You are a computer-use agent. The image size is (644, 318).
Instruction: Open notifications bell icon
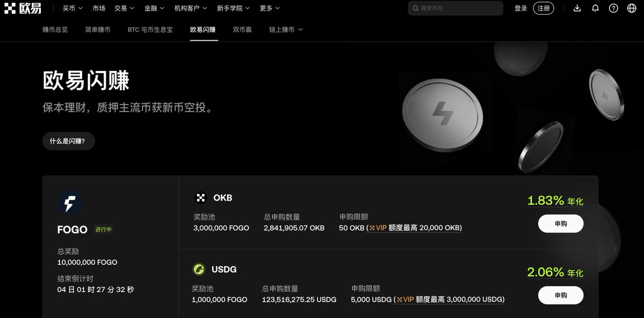(x=595, y=8)
